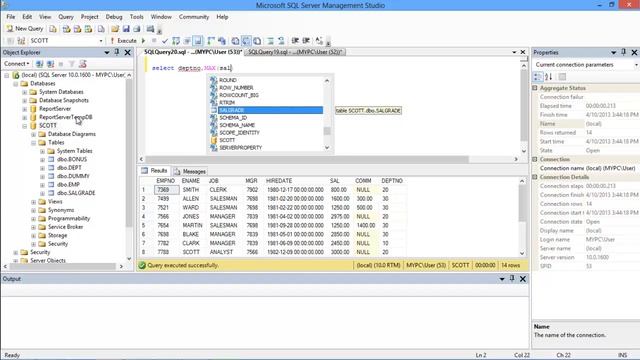The height and width of the screenshot is (360, 640).
Task: Collapse the Aggregate Status property group
Action: pos(535,88)
